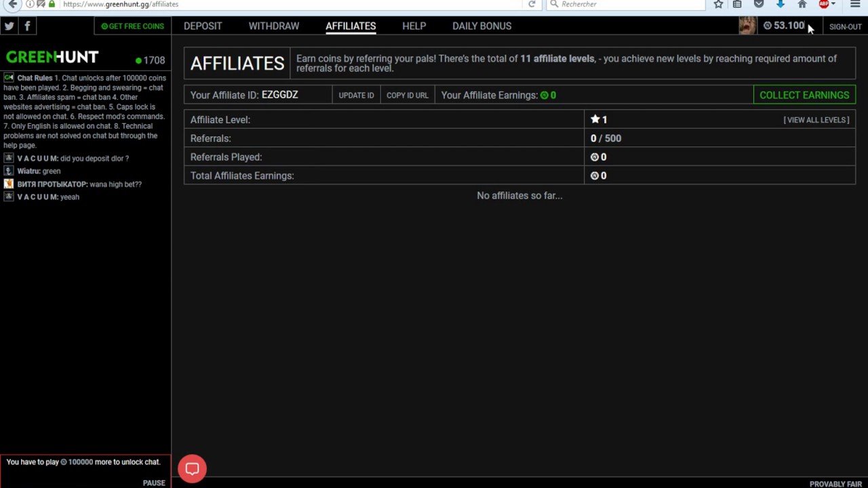Screen dimensions: 868x488
Task: Click the Copy ID URL button
Action: 407,95
